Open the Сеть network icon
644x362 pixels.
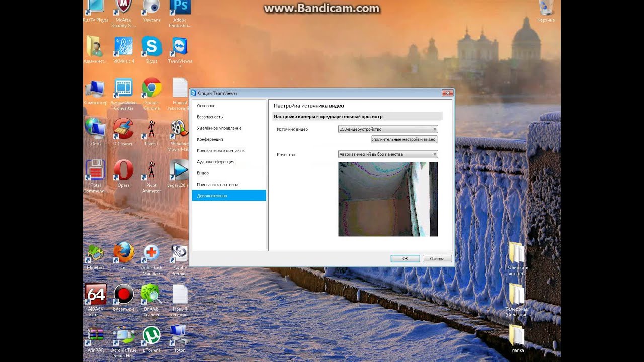pyautogui.click(x=95, y=132)
